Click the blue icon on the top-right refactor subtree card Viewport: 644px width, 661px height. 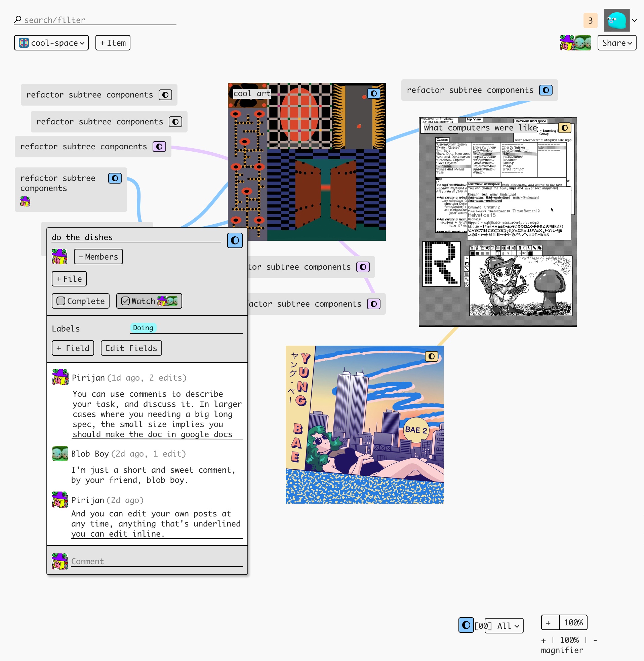point(546,90)
